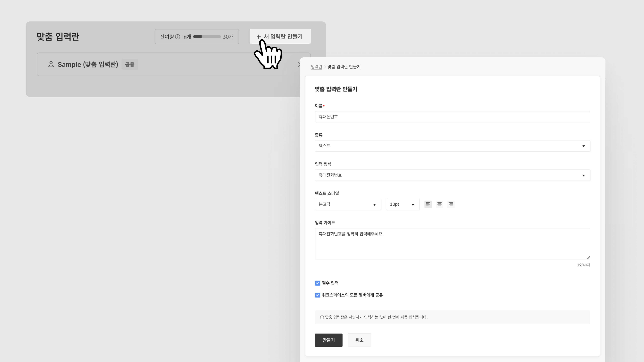Click the 새 입력란 만들기 button
The image size is (644, 362).
point(280,37)
